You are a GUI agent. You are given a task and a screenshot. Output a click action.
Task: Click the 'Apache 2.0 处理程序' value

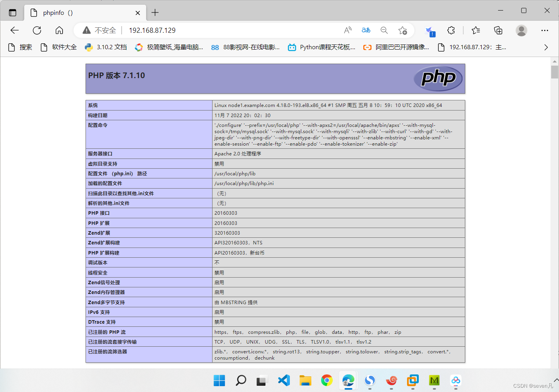click(238, 154)
